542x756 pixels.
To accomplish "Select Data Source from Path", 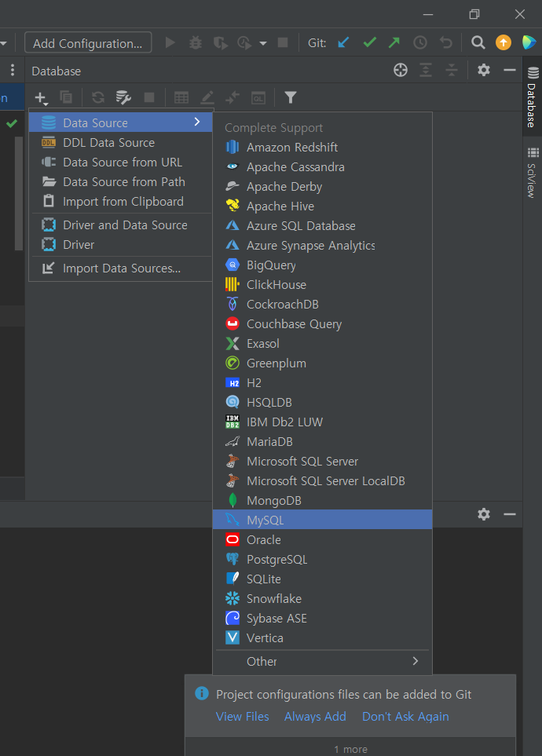I will (121, 182).
